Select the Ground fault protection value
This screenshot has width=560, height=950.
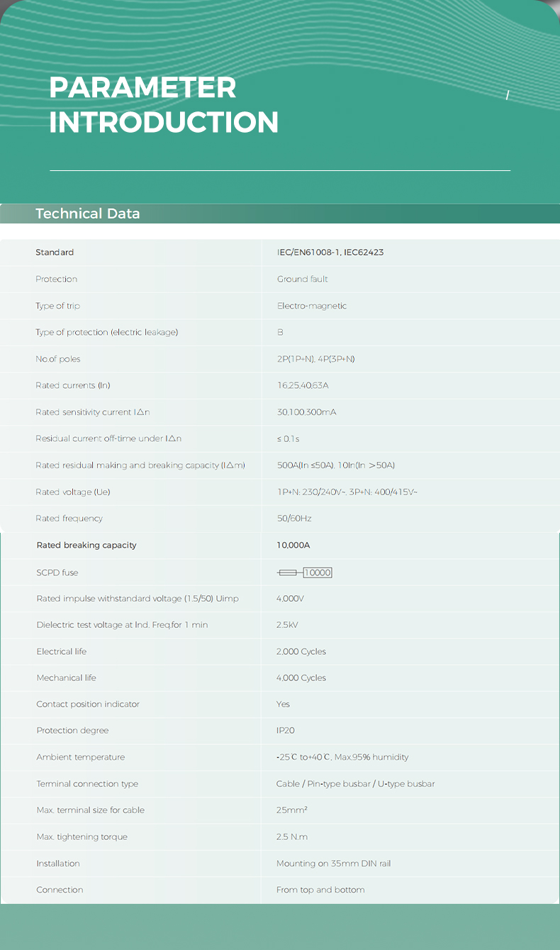coord(303,279)
